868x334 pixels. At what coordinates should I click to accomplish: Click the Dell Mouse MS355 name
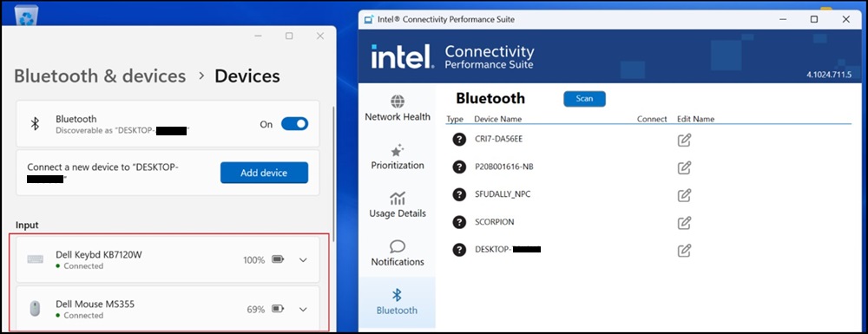click(95, 304)
